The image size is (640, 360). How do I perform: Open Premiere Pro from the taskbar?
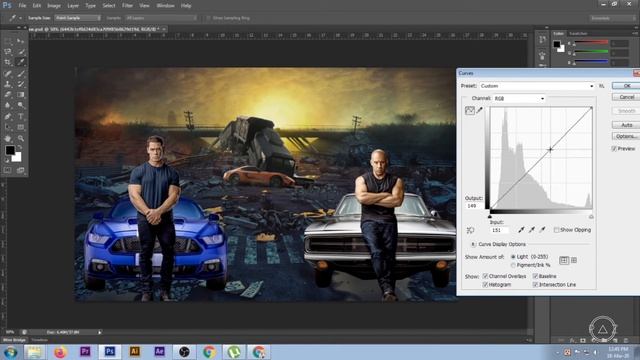[85, 351]
